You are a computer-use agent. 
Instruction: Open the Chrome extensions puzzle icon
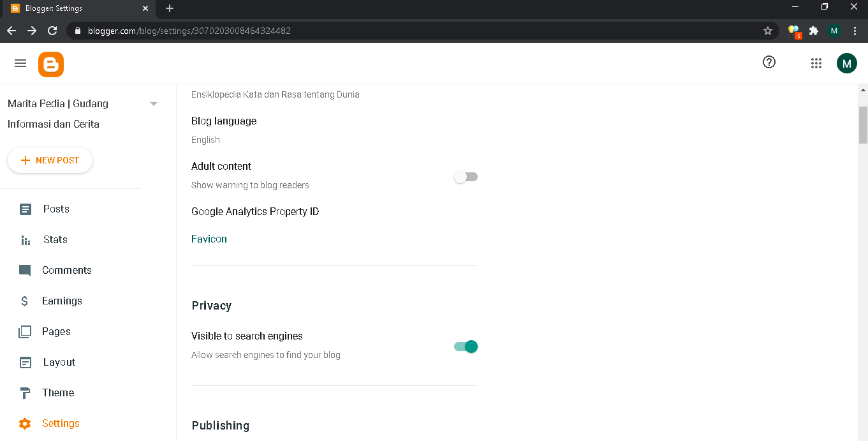(x=813, y=31)
